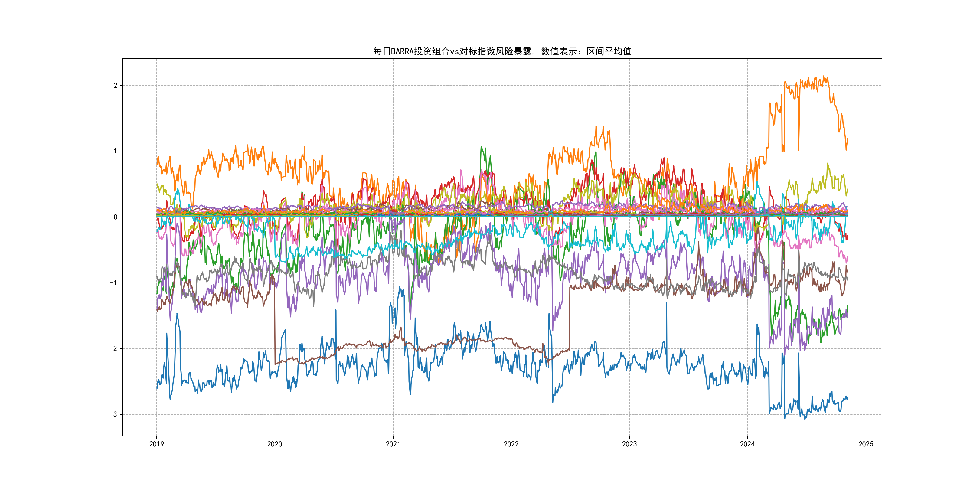Viewport: 980px width, 490px height.
Task: Click the 2024 x-axis tick label
Action: pos(747,444)
